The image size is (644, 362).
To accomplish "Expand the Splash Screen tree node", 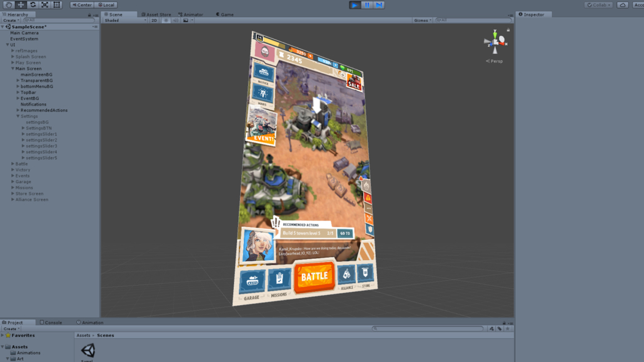I will [13, 57].
